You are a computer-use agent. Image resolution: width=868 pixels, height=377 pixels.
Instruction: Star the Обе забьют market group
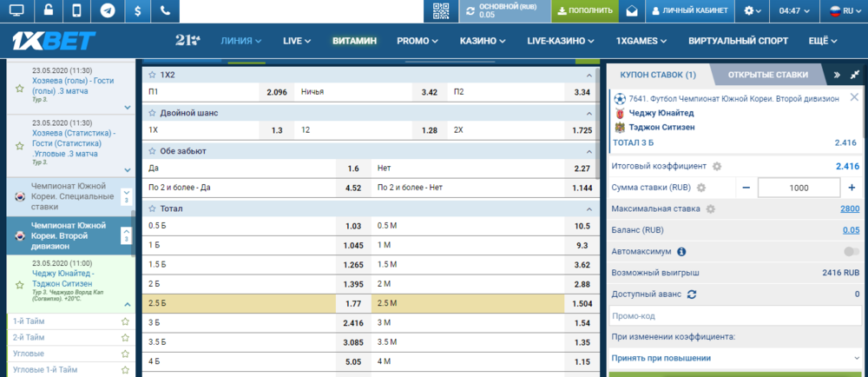[x=152, y=150]
